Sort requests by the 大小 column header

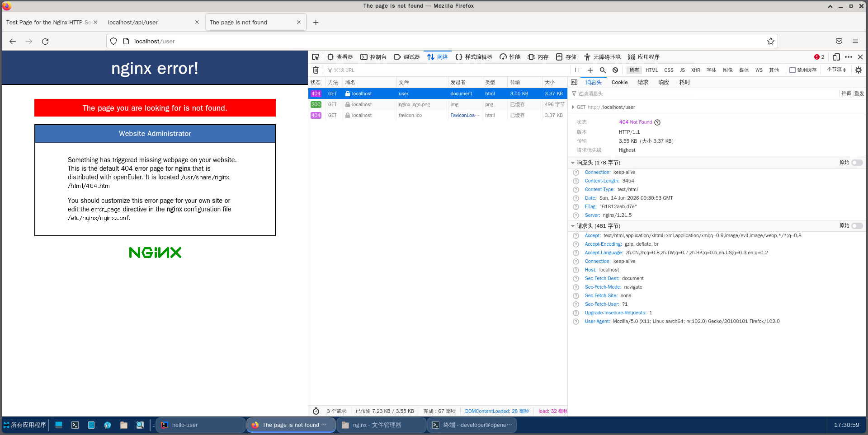click(555, 82)
